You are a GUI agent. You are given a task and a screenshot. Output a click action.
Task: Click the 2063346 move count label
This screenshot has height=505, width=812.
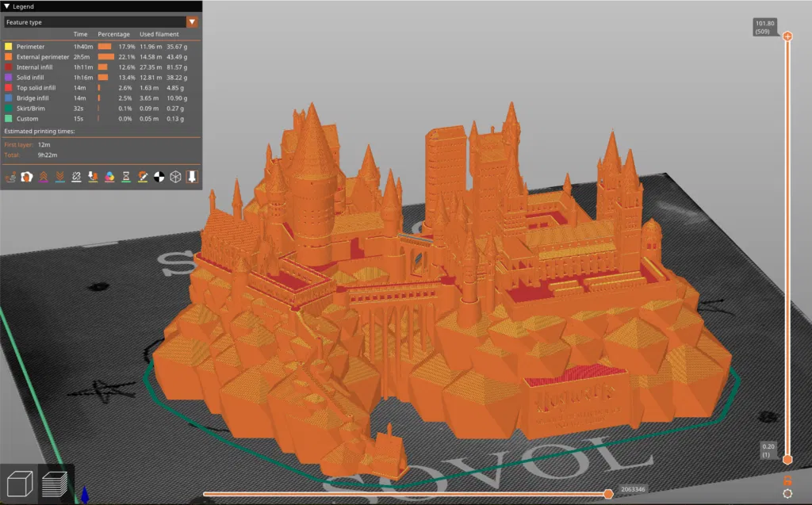[x=633, y=489]
